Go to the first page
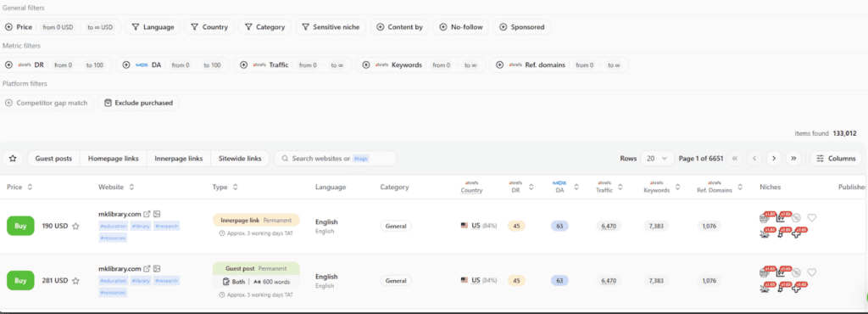 [x=735, y=159]
